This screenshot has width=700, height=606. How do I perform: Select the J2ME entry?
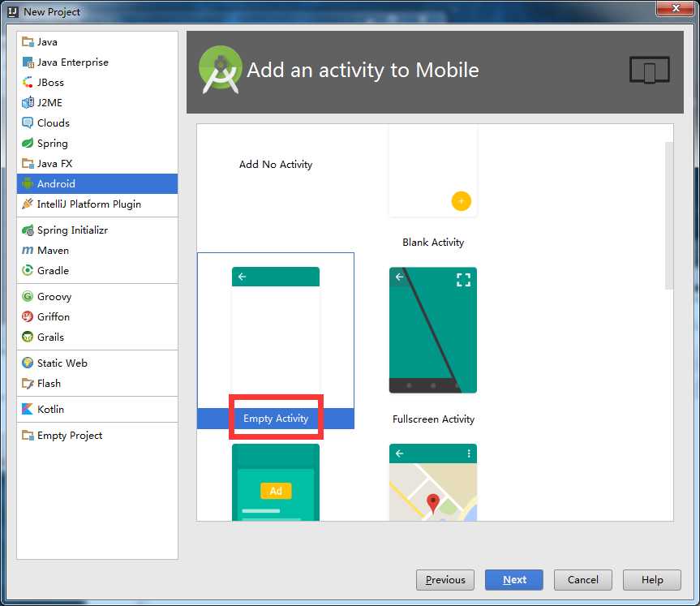(97, 103)
